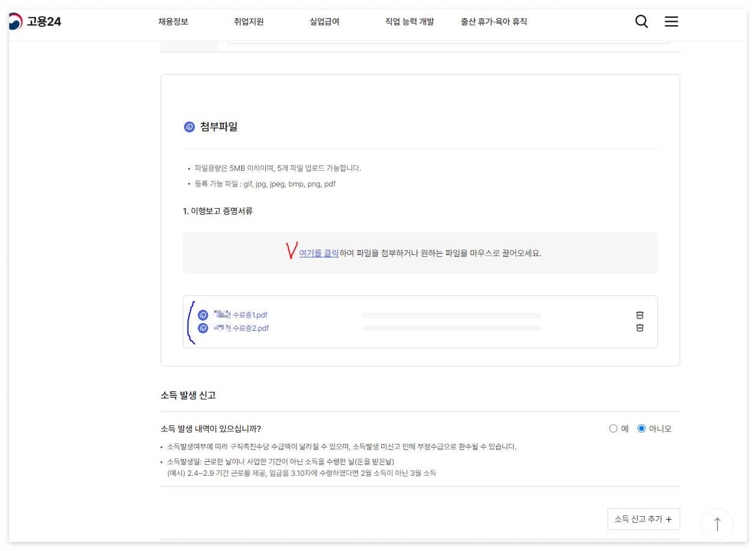Click the 소득 신고 추가 button
756x551 pixels.
pyautogui.click(x=643, y=519)
